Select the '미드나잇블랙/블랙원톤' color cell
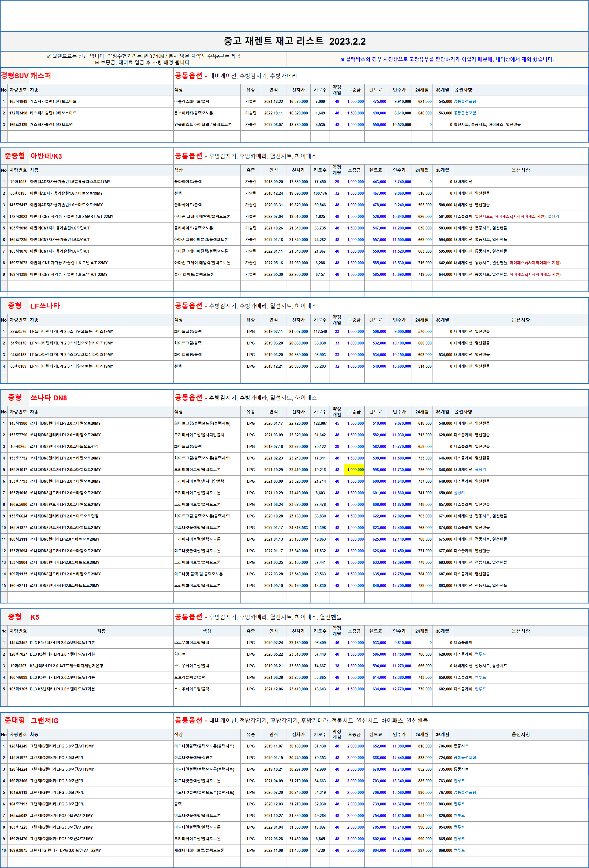The height and width of the screenshot is (868, 589). coord(207,758)
